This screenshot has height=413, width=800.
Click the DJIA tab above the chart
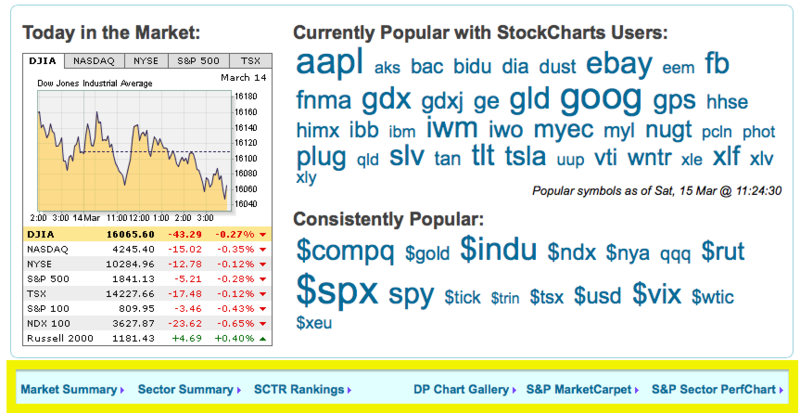click(x=43, y=60)
